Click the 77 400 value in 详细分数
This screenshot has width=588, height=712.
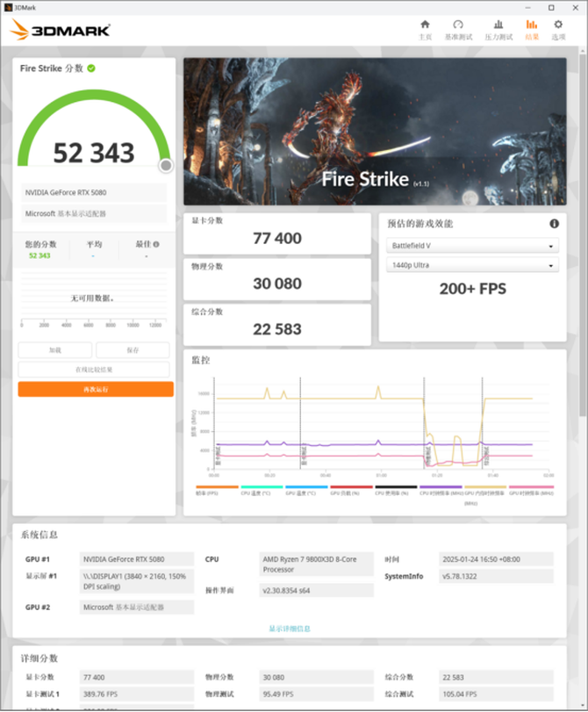[137, 677]
